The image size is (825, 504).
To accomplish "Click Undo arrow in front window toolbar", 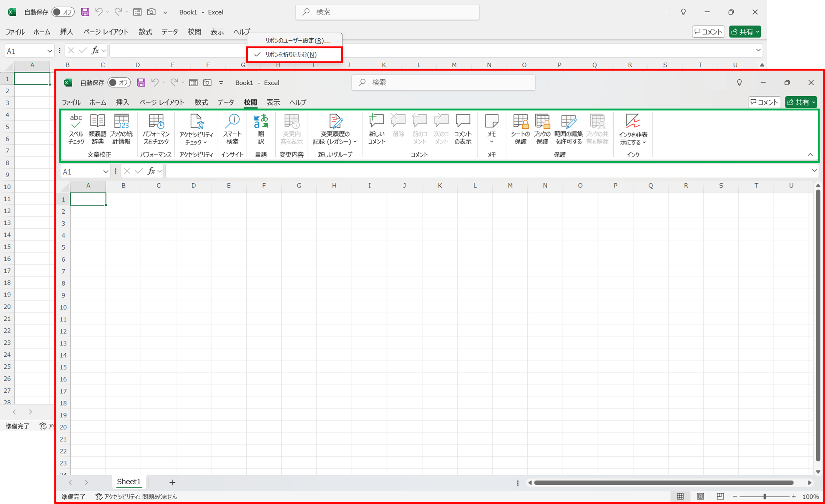I will click(x=155, y=82).
